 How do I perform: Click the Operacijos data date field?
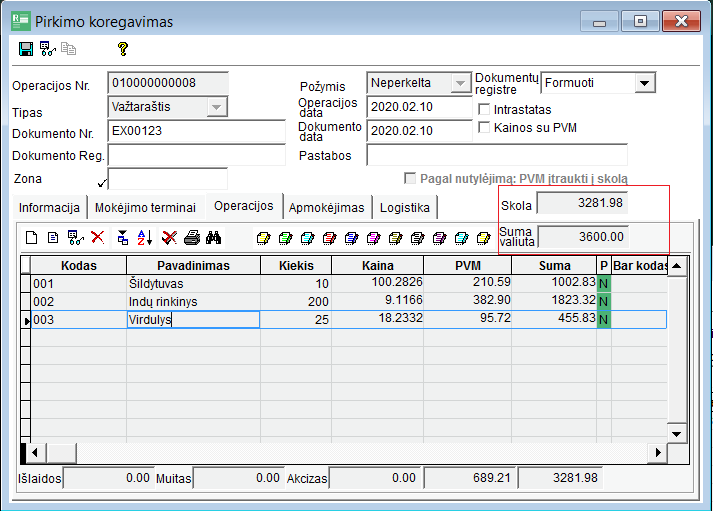coord(419,107)
